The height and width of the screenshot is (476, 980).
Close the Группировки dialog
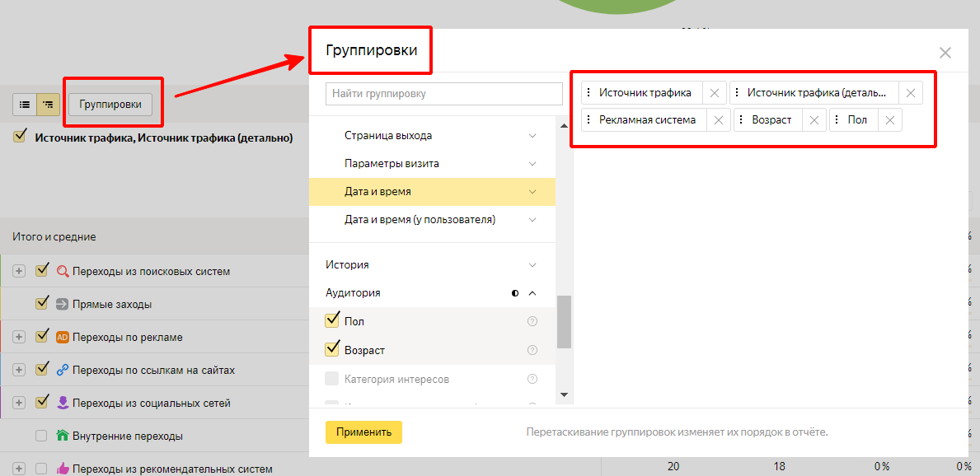point(945,53)
